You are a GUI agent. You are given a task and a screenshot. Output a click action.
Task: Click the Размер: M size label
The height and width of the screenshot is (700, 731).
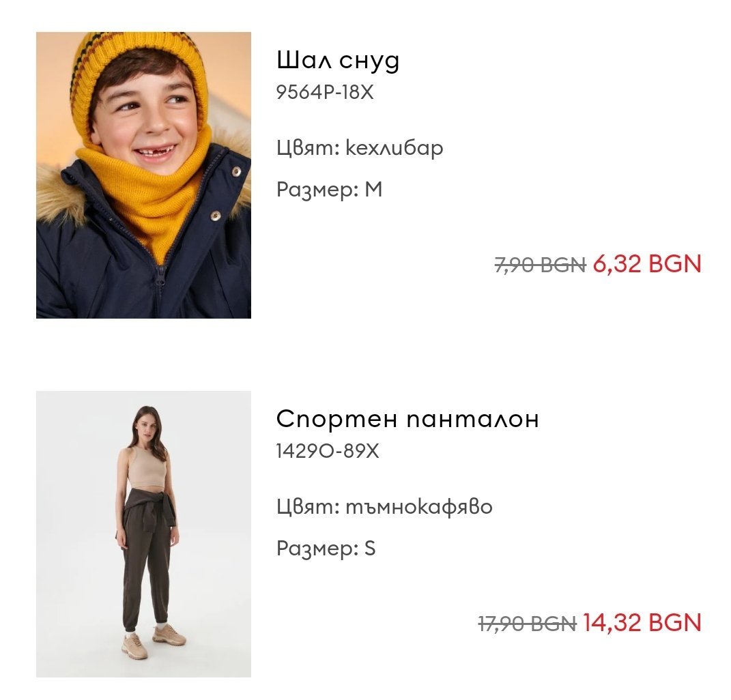[330, 190]
